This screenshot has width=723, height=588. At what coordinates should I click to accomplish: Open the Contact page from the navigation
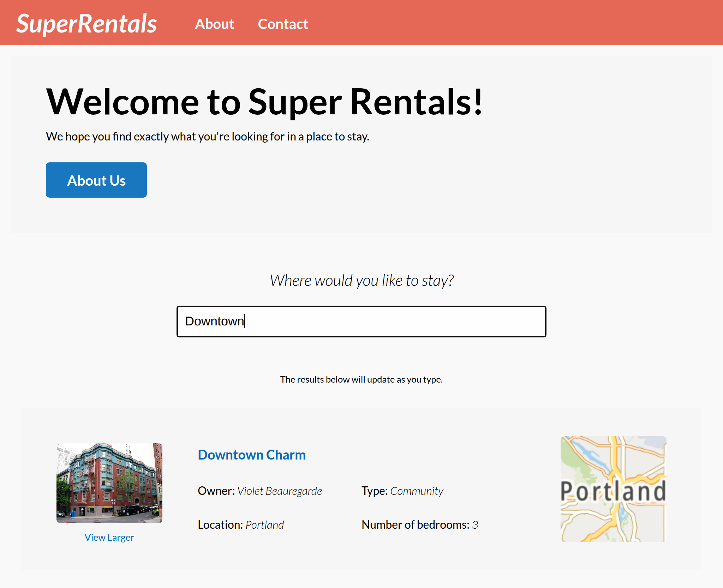(283, 24)
